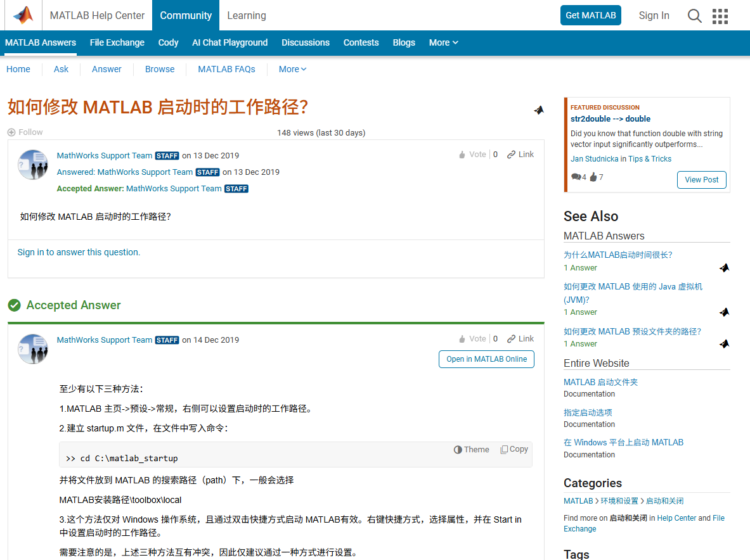Click the green Accepted Answer checkmark icon
This screenshot has width=750, height=560.
(x=15, y=305)
